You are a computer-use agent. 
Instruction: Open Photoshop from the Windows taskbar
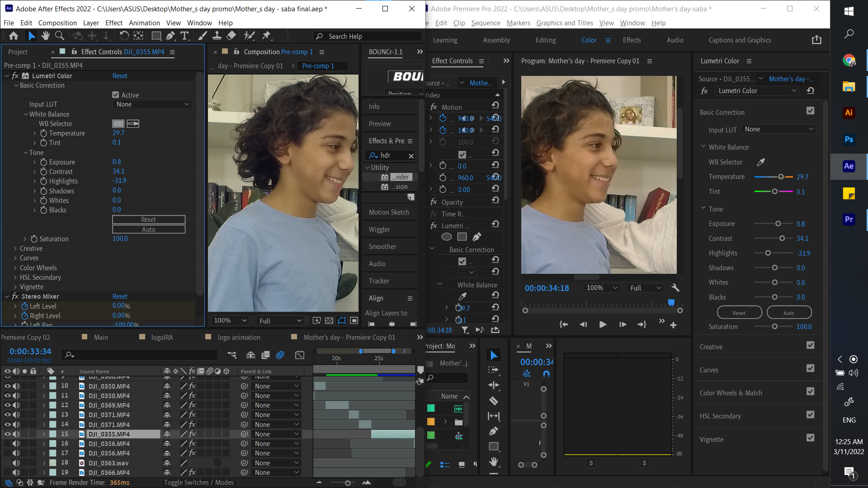coord(849,140)
